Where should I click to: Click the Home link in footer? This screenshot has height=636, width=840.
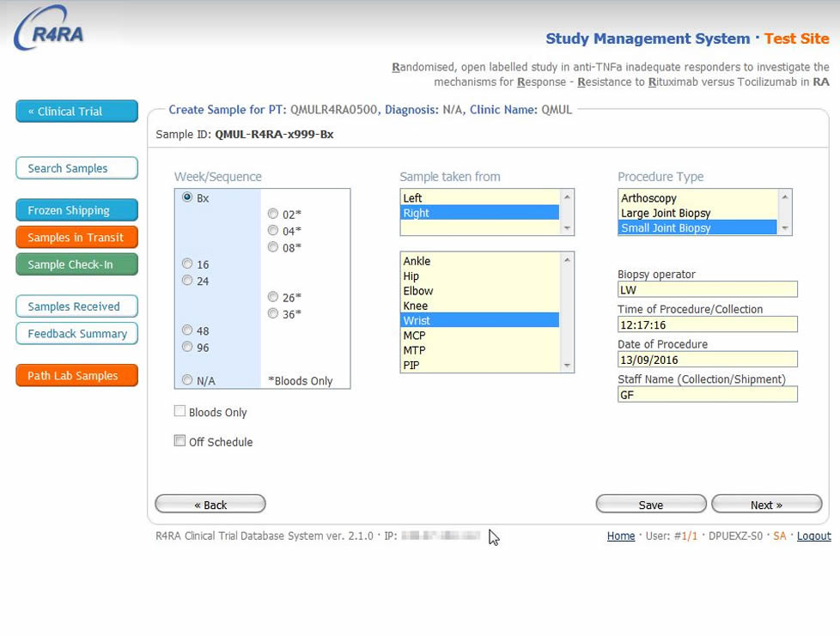click(x=621, y=536)
